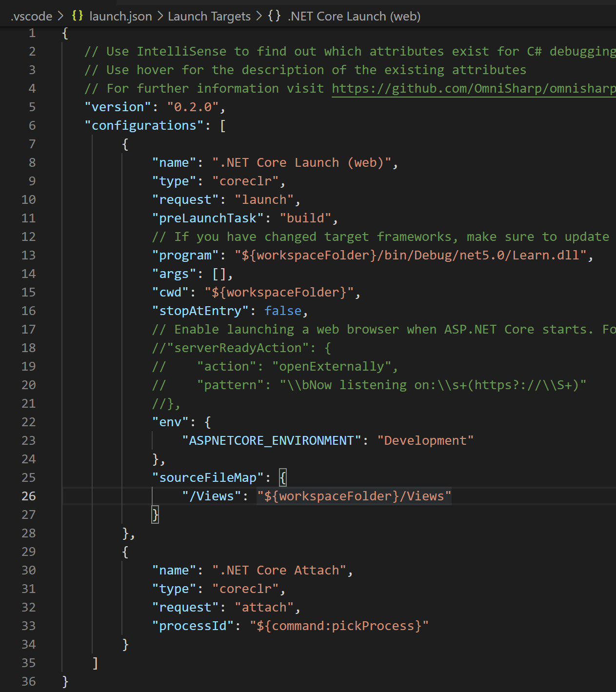Select the .vscode breadcrumb item

tap(30, 16)
